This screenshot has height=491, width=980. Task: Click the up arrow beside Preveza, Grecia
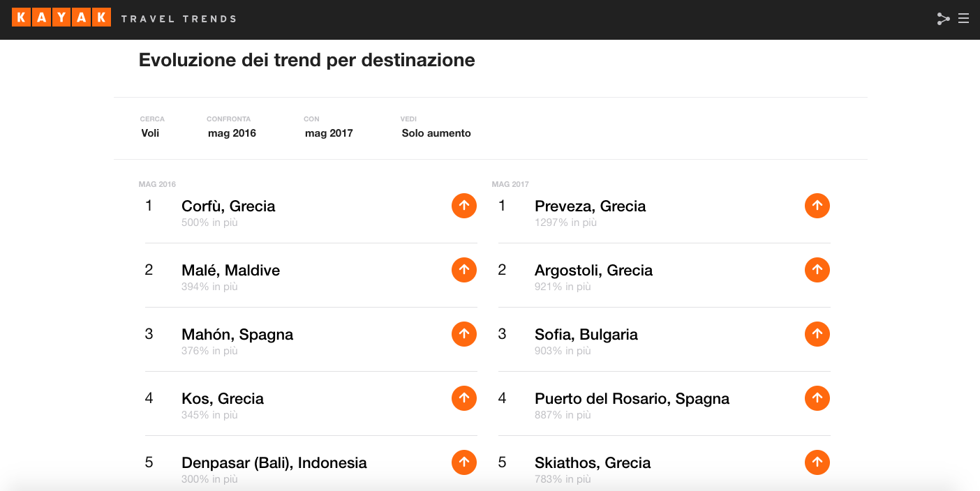[817, 206]
